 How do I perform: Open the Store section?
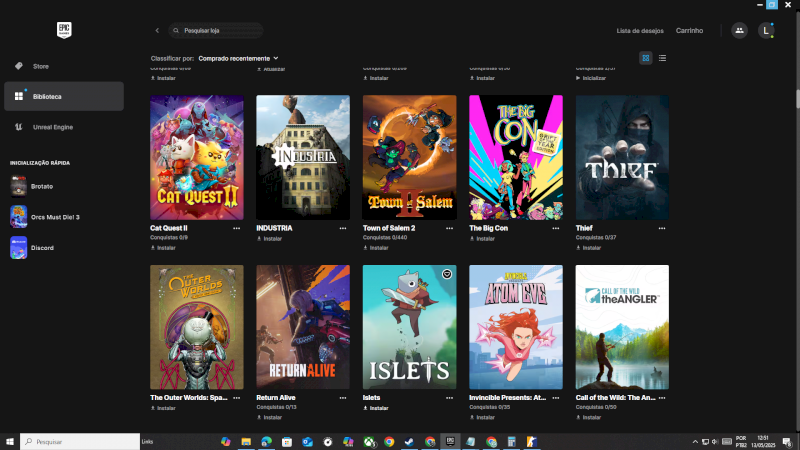coord(40,66)
